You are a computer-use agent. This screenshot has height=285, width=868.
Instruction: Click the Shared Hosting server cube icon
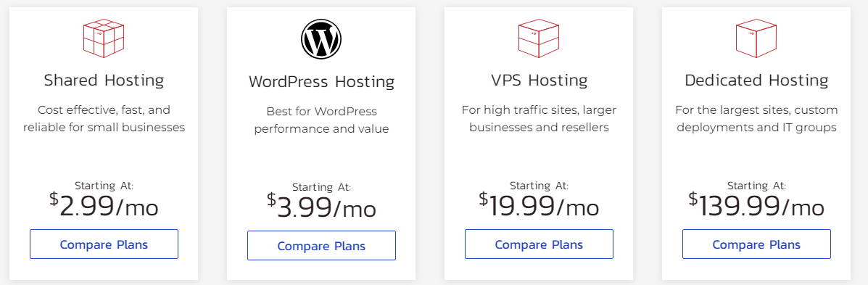pos(104,38)
